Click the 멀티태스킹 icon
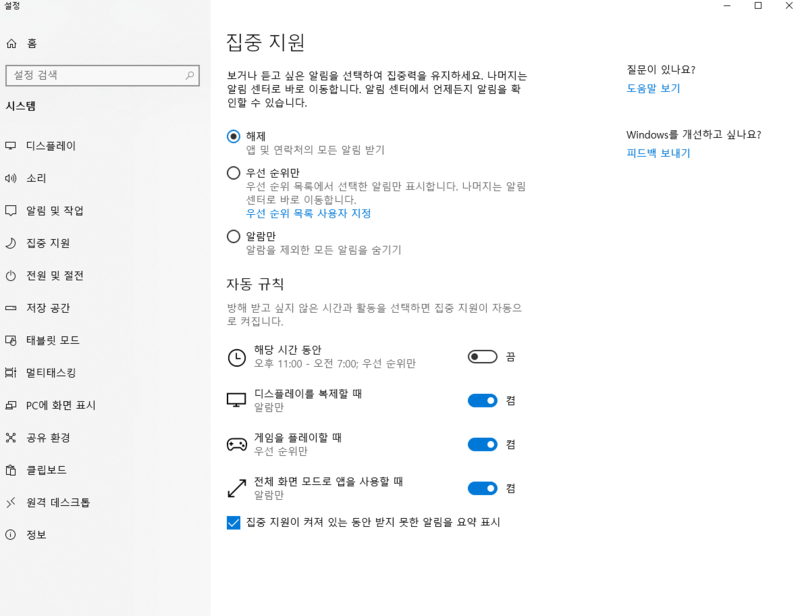Screen dimensions: 800x616 (11, 373)
